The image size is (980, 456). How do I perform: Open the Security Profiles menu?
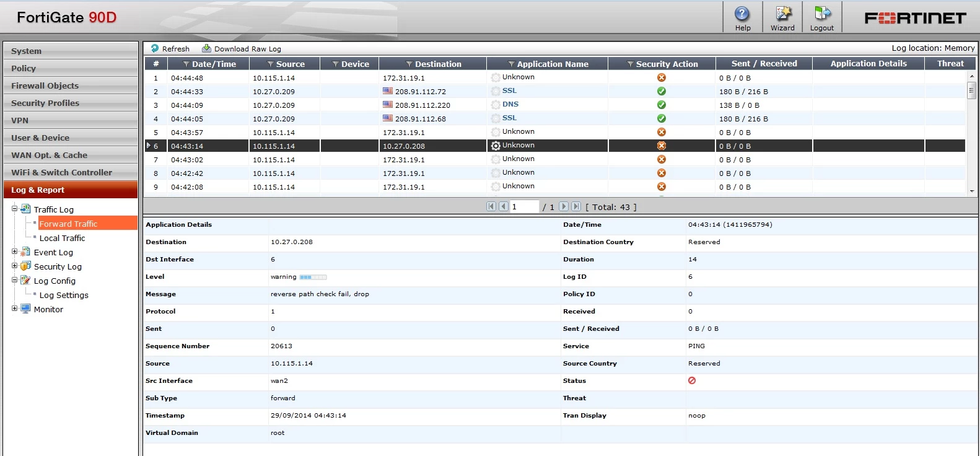point(71,103)
